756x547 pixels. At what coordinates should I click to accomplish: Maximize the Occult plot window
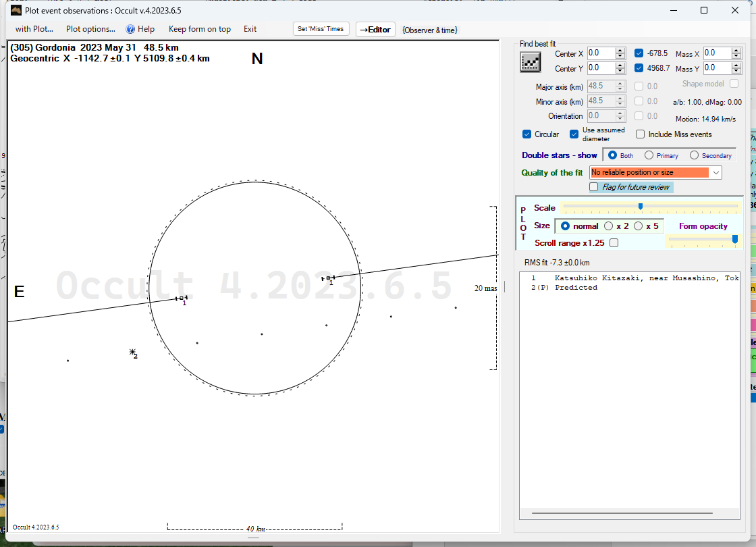pyautogui.click(x=704, y=10)
